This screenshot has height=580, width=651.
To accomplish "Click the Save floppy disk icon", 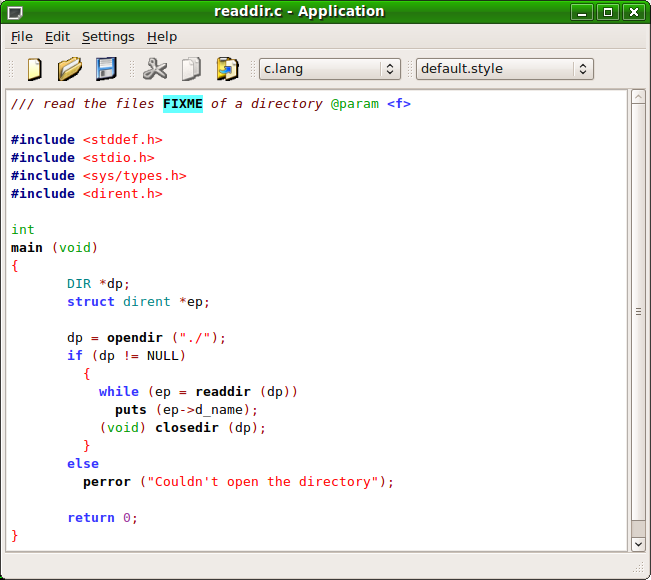I will (x=106, y=69).
